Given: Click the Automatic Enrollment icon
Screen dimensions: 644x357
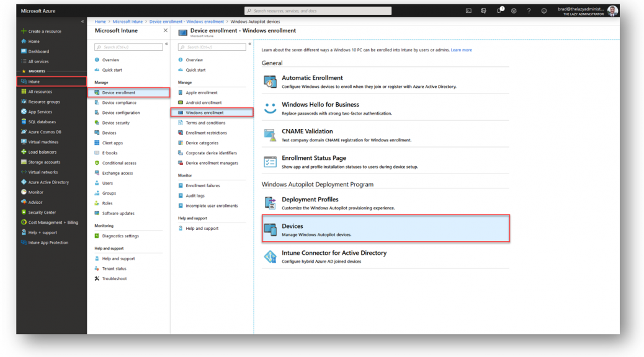Looking at the screenshot, I should 271,82.
